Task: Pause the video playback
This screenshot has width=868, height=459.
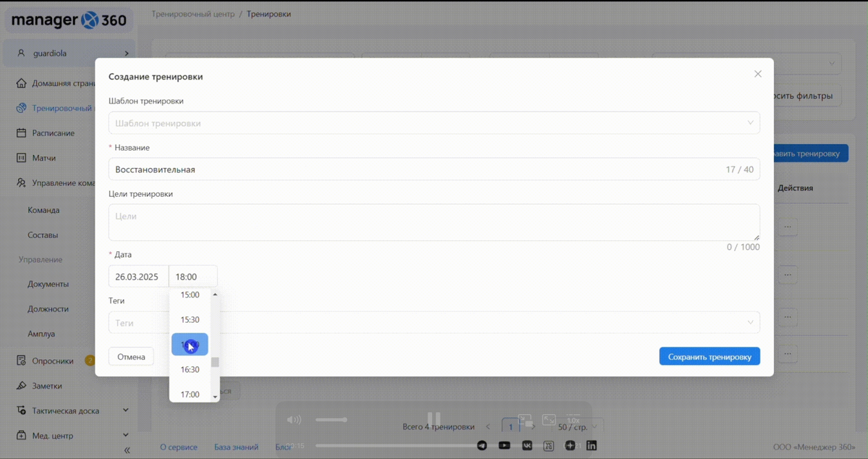Action: coord(434,419)
